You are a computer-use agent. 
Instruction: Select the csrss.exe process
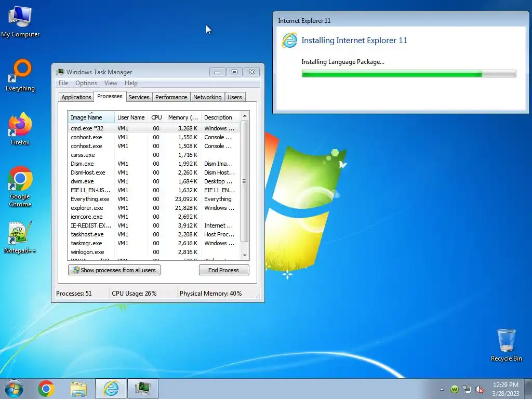tap(154, 155)
